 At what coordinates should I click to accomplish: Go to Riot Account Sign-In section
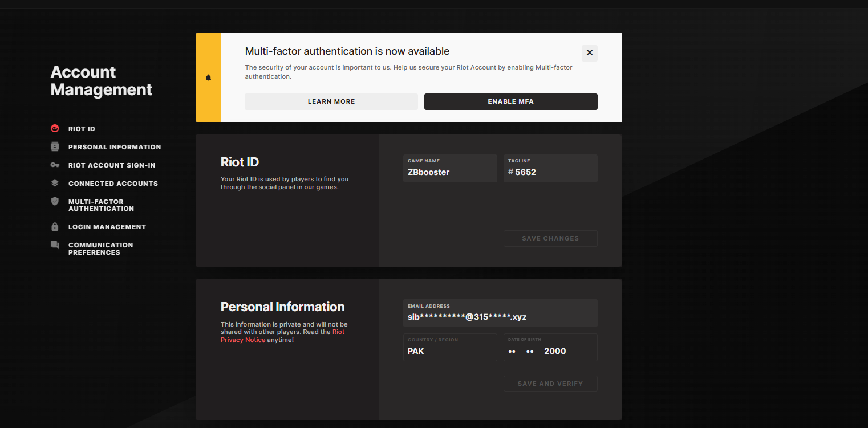(112, 165)
